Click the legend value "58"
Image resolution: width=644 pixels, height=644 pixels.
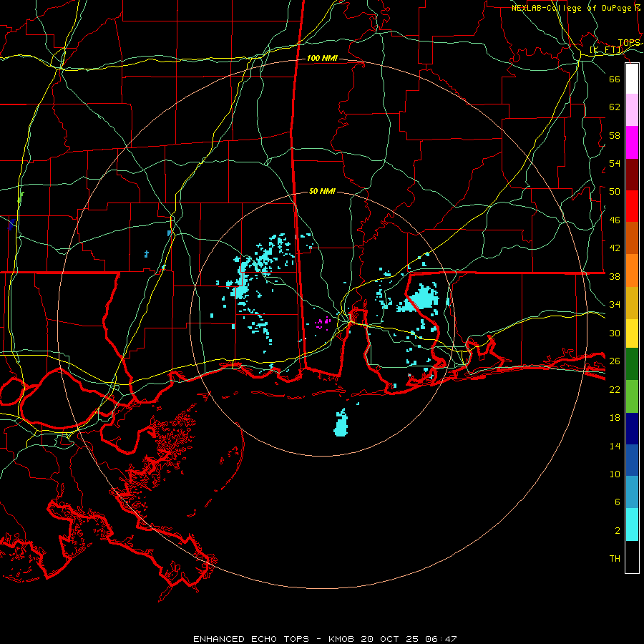(615, 135)
